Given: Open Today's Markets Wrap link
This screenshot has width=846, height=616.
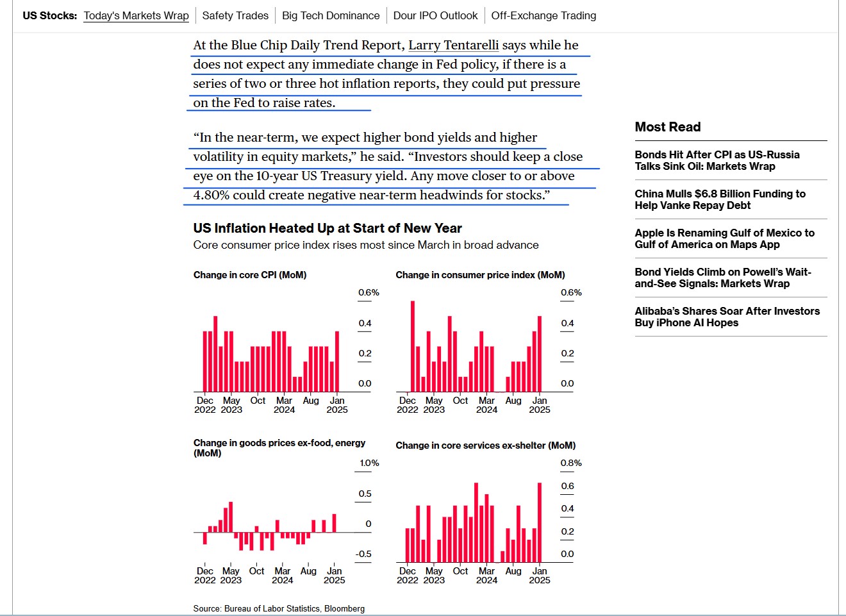Looking at the screenshot, I should [137, 15].
